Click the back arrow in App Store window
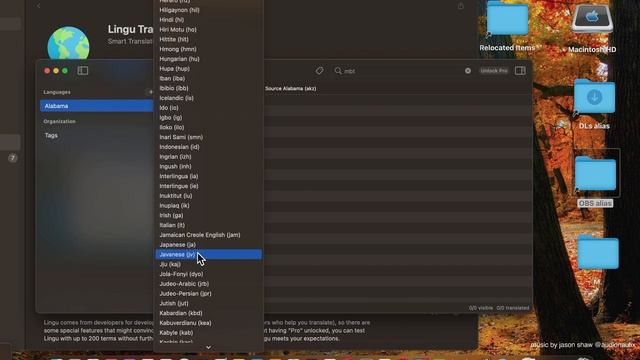The width and height of the screenshot is (640, 360). (x=39, y=6)
